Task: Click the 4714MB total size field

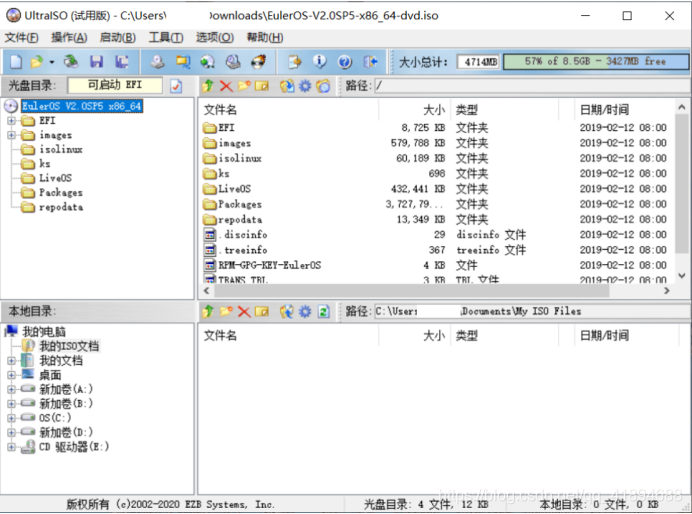Action: pyautogui.click(x=478, y=62)
